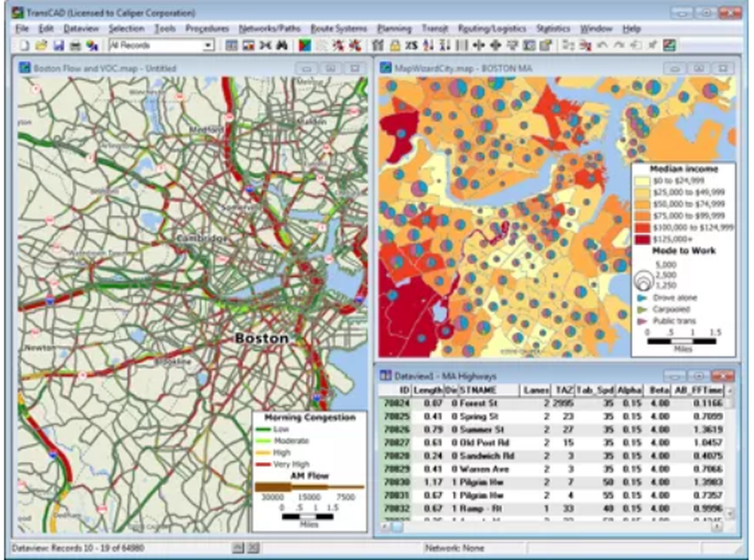Click the Dataview1 - MA Highways title bar
This screenshot has width=754, height=560.
pyautogui.click(x=558, y=376)
